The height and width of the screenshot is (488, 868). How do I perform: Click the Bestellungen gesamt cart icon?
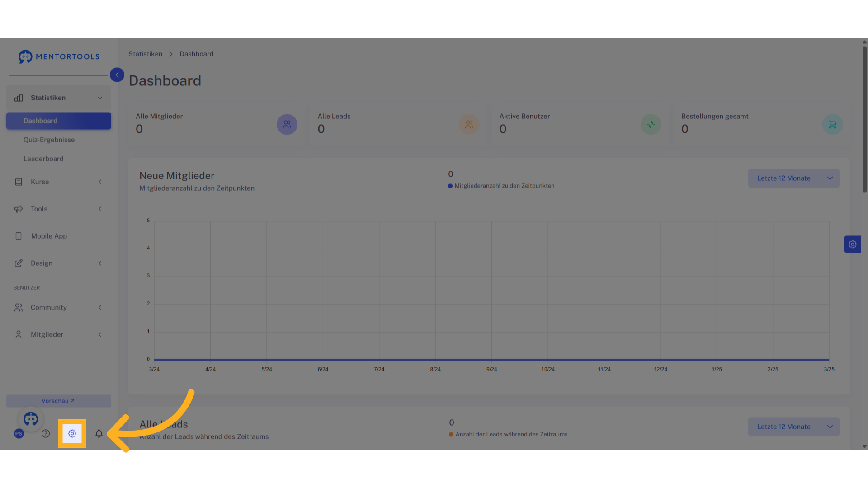[833, 124]
